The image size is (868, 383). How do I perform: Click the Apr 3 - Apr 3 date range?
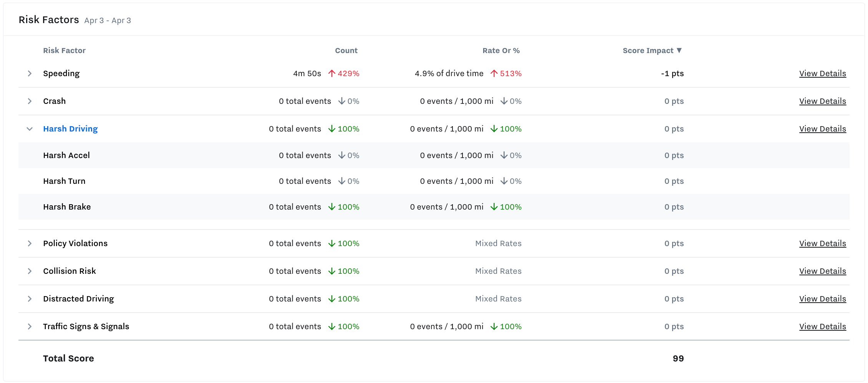click(108, 20)
